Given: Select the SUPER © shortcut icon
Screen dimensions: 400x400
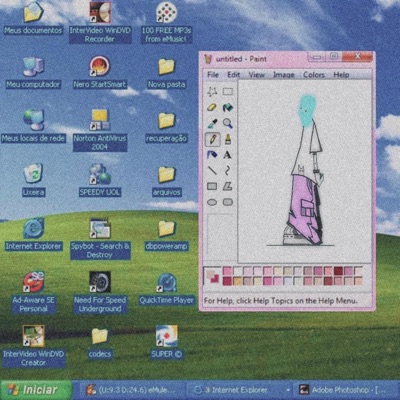Looking at the screenshot, I should click(x=166, y=342).
